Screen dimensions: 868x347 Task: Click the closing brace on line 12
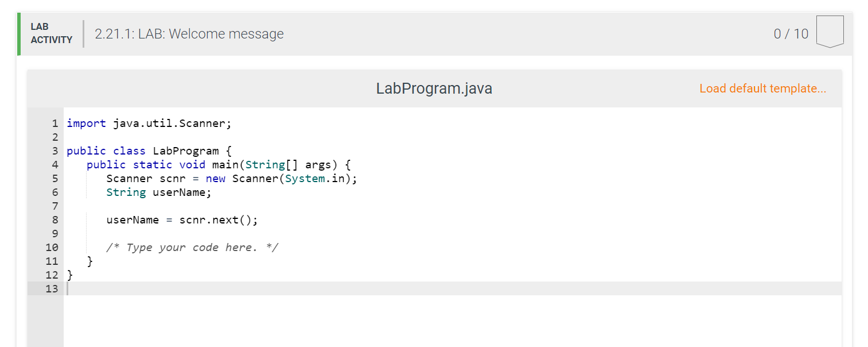coord(69,275)
